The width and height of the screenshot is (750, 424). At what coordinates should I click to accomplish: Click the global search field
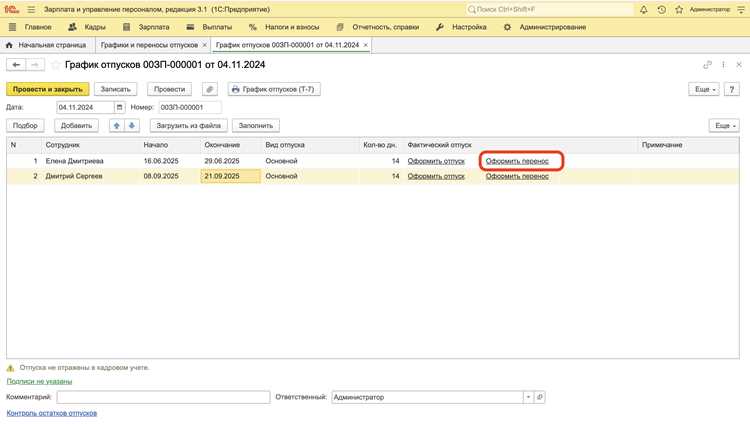[550, 10]
